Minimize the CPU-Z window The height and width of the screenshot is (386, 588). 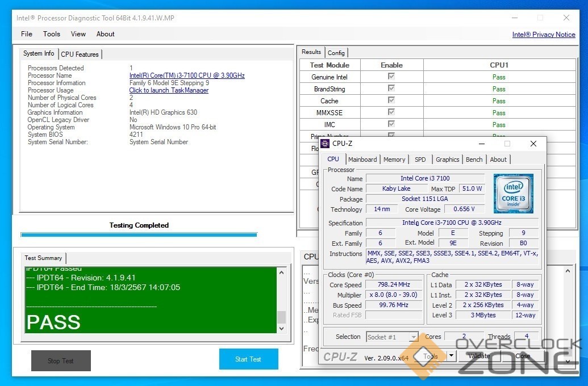click(x=481, y=144)
